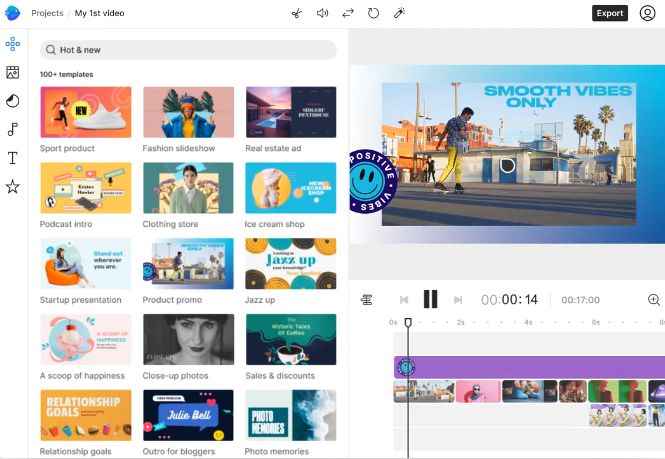Open the stickers panel in sidebar
The image size is (665, 459).
pyautogui.click(x=13, y=101)
